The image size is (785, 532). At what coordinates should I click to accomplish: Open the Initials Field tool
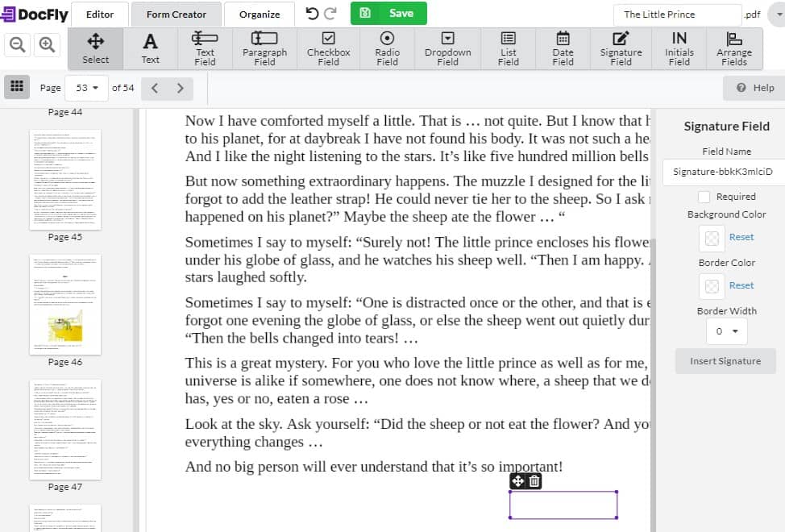coord(679,48)
